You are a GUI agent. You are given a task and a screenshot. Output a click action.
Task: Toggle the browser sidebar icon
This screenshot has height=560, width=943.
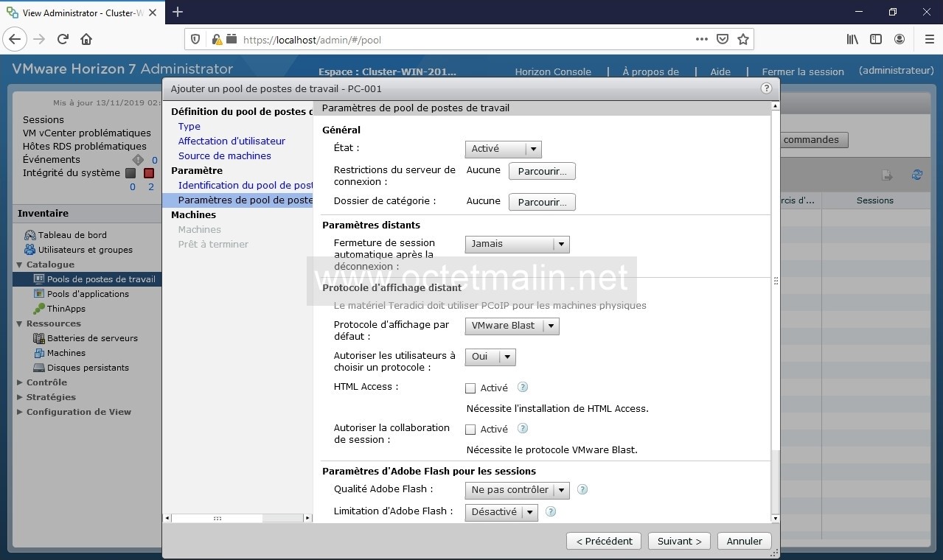876,39
